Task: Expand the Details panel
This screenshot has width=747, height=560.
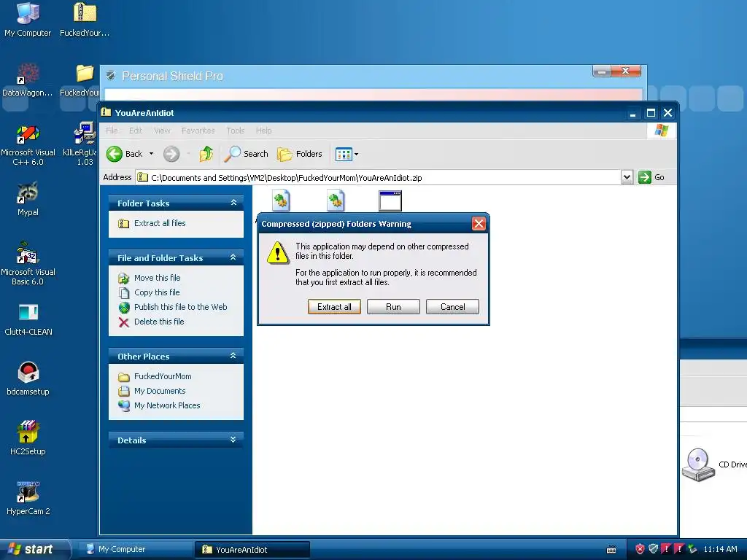Action: point(233,440)
